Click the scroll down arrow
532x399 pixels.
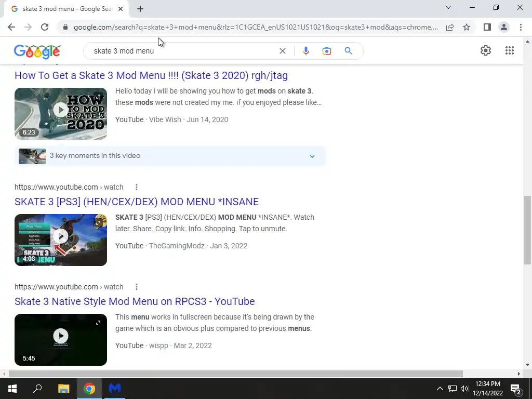tap(527, 365)
